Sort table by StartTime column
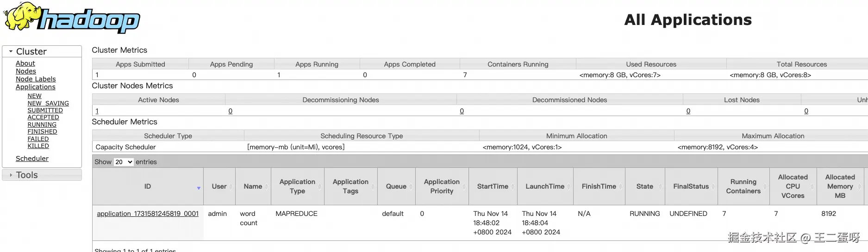868x252 pixels. [x=493, y=186]
